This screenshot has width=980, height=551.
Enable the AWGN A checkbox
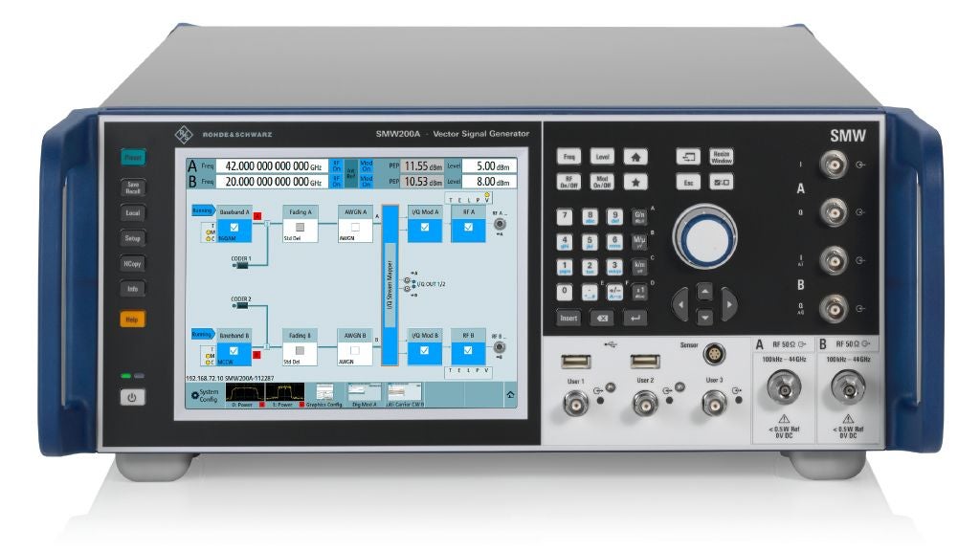354,228
